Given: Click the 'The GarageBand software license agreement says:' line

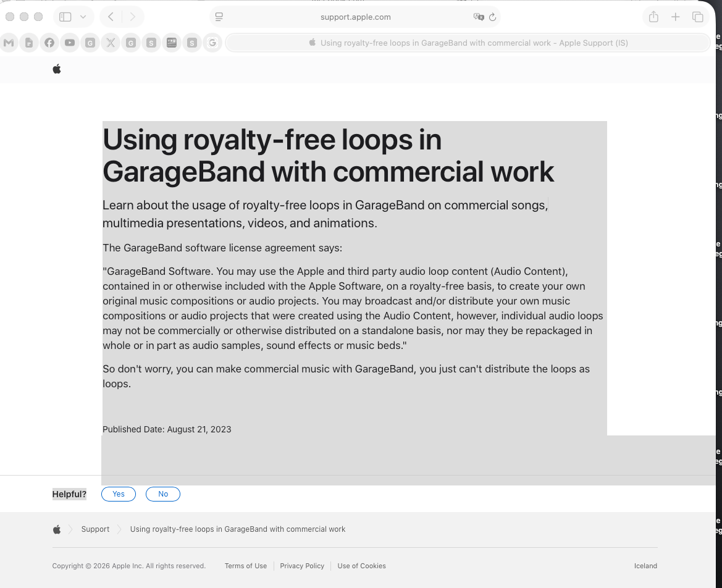Looking at the screenshot, I should tap(222, 248).
